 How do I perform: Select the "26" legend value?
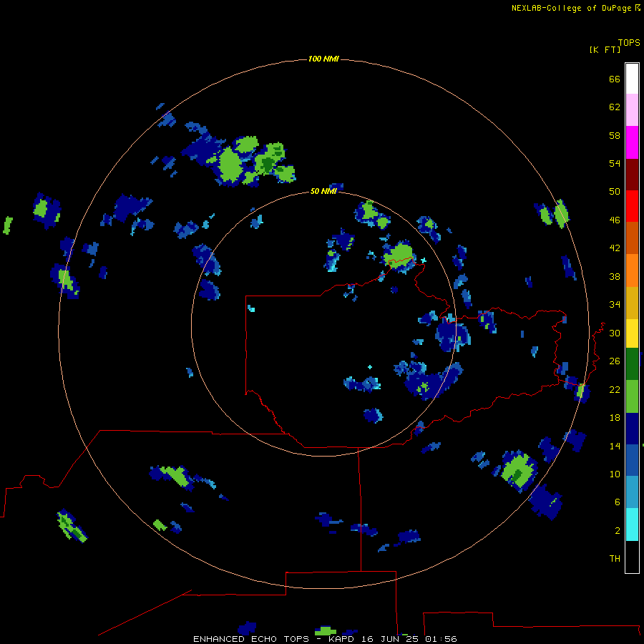[x=615, y=361]
